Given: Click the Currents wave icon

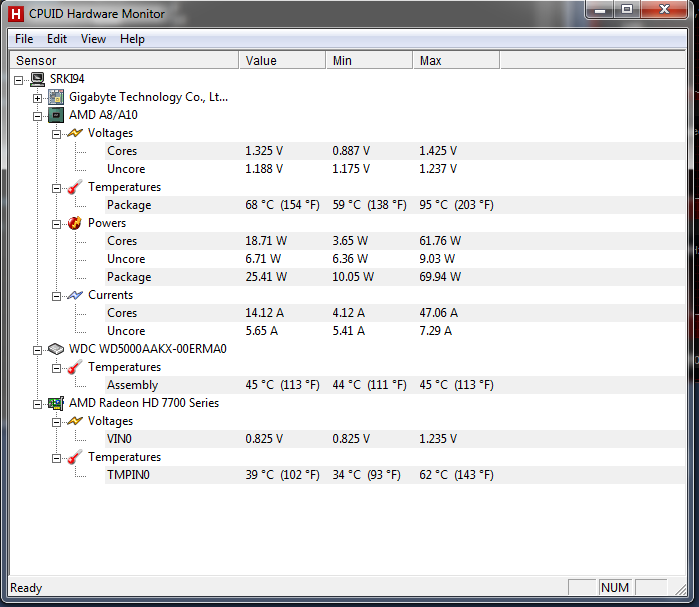Looking at the screenshot, I should [75, 295].
